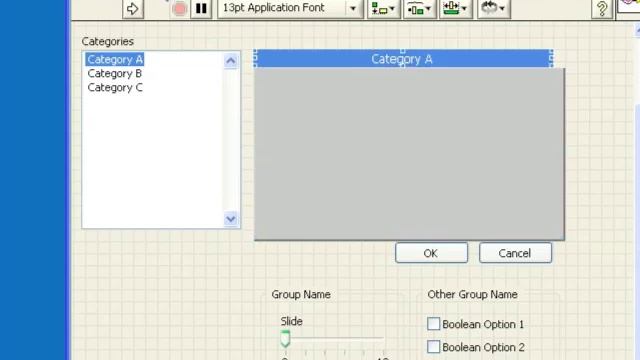
Task: Click the Run arrow toolbar button
Action: click(133, 9)
